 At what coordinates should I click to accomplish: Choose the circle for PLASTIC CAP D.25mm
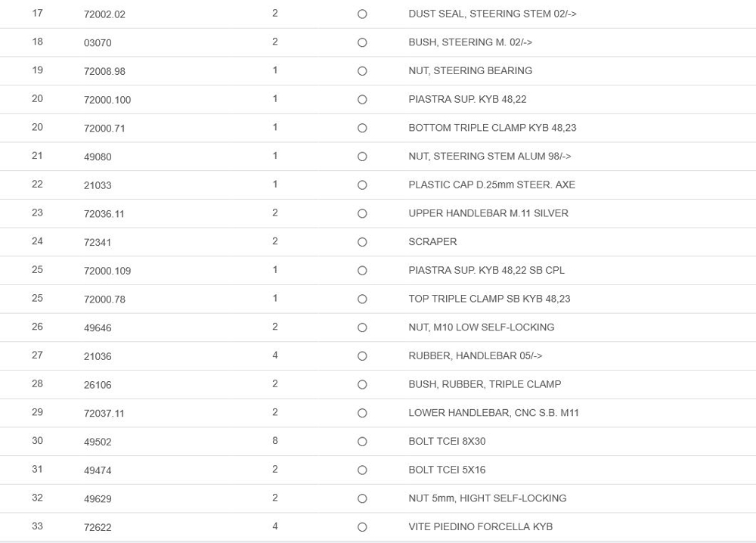pyautogui.click(x=362, y=185)
